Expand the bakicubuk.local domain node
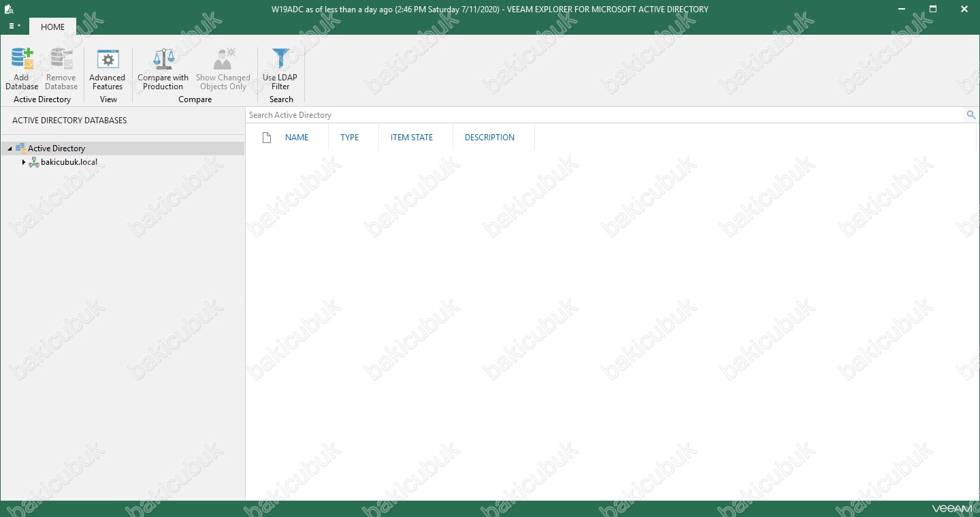This screenshot has height=517, width=980. click(24, 162)
